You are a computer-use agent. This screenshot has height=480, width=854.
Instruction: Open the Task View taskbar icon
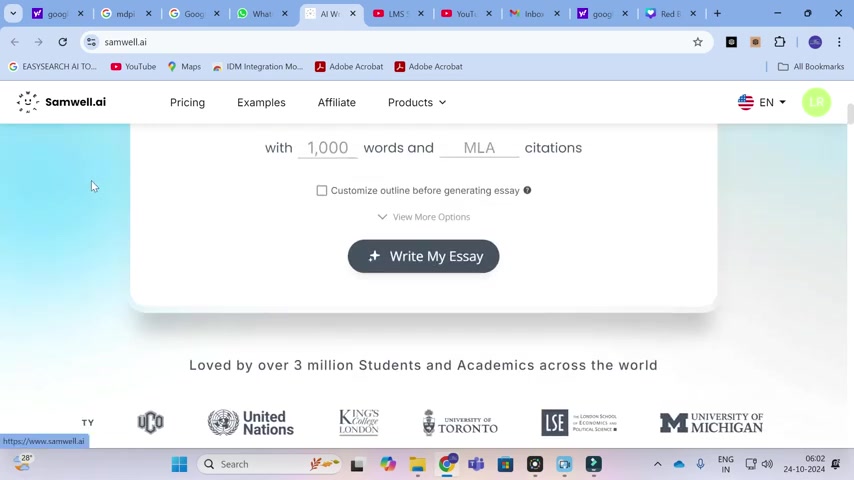357,464
